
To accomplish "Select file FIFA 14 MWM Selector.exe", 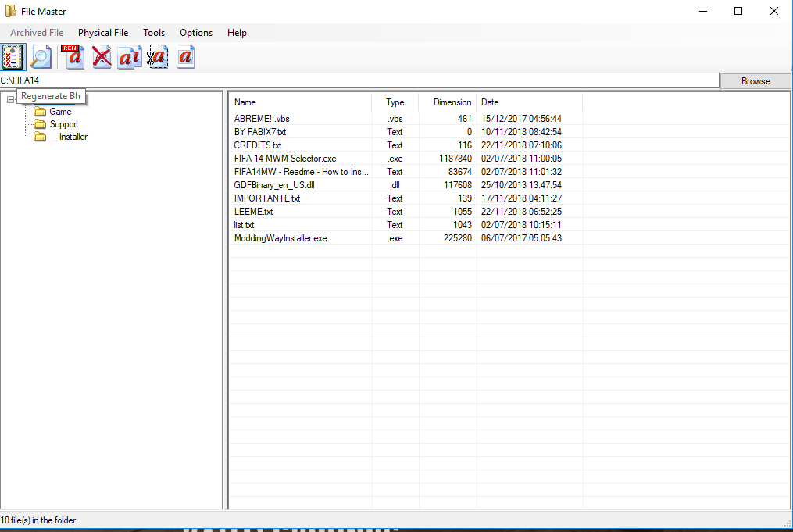I will pyautogui.click(x=285, y=159).
